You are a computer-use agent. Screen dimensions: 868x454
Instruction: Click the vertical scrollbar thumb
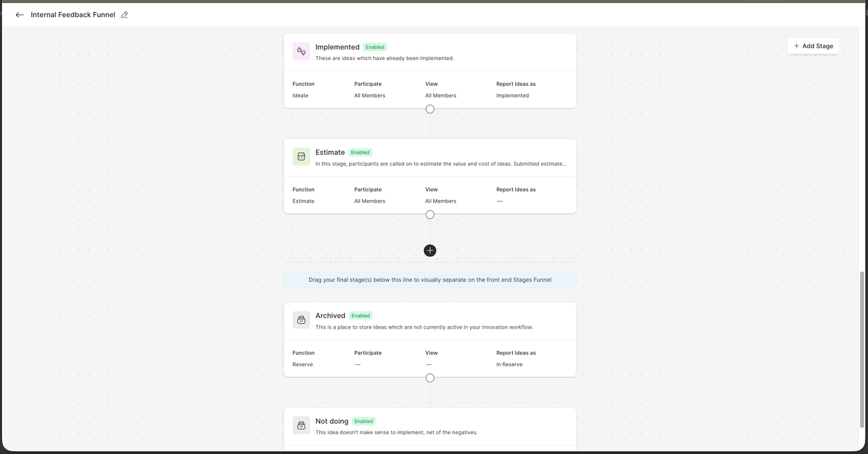point(861,350)
